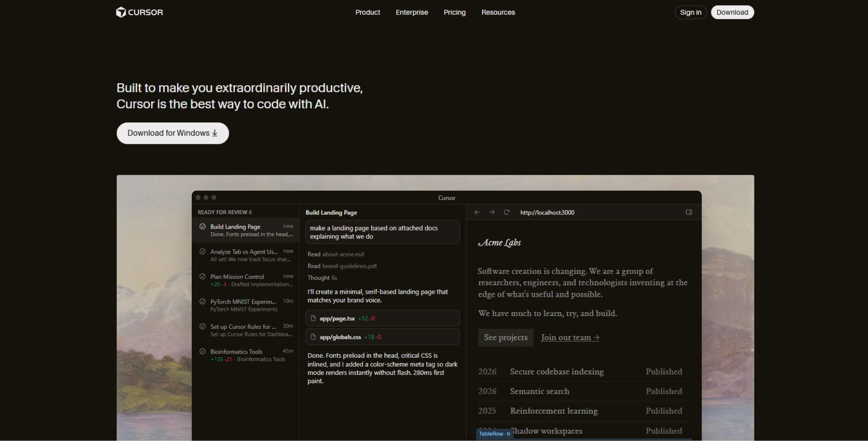Click the Cursor logo icon
The height and width of the screenshot is (441, 868).
120,12
